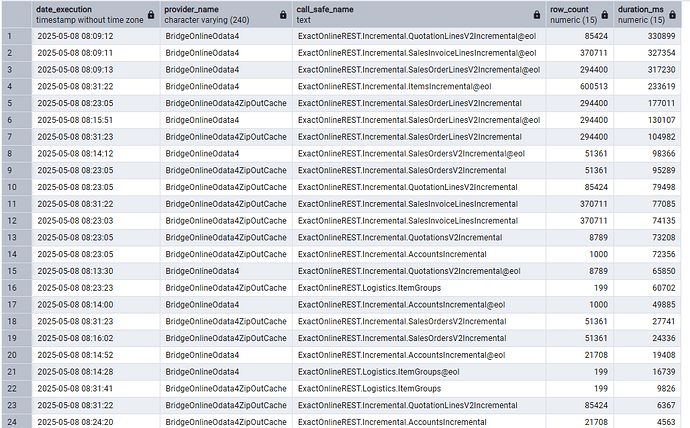Click AccountsIncremental call name in row 14

click(419, 254)
